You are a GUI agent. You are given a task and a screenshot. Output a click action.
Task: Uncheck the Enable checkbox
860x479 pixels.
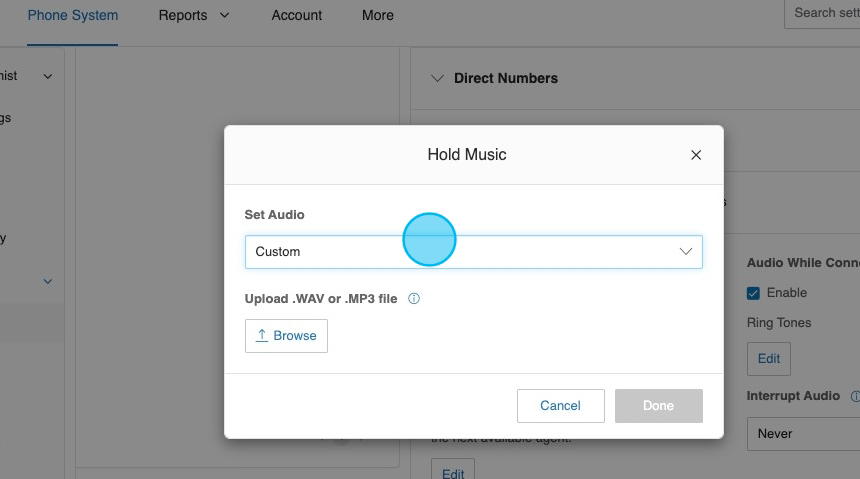pos(754,293)
